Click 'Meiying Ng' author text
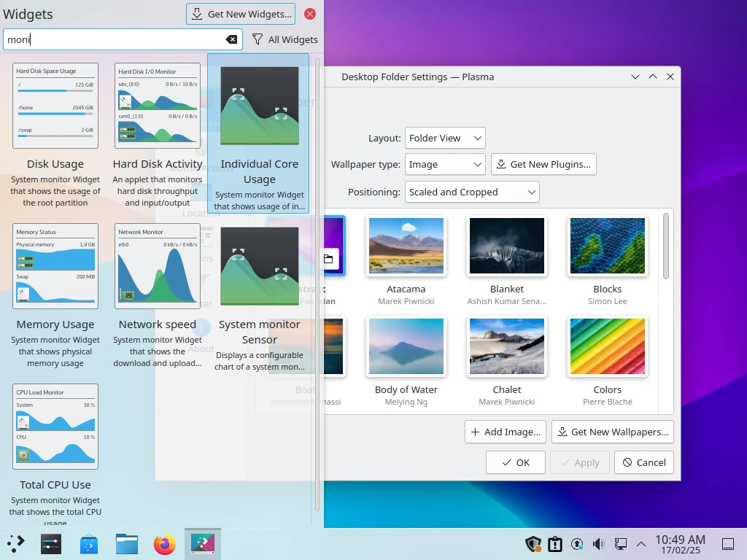747x560 pixels. [x=406, y=402]
